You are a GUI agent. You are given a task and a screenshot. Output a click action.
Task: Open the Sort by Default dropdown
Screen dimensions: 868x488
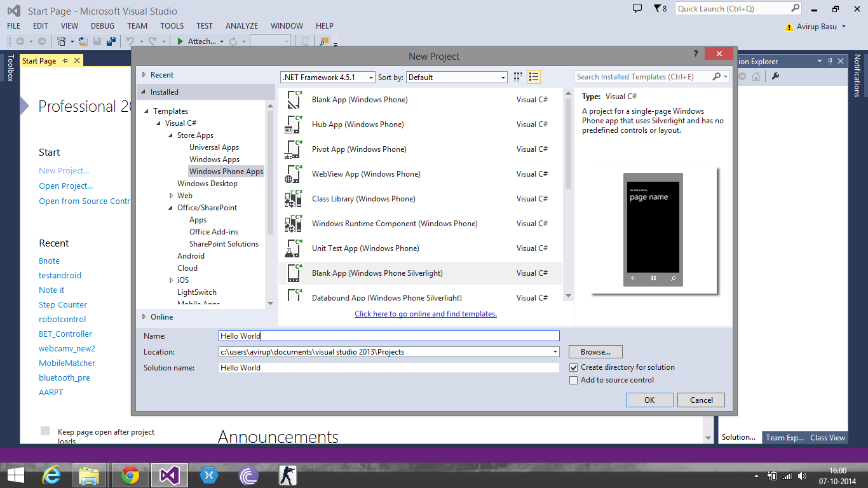pos(456,78)
